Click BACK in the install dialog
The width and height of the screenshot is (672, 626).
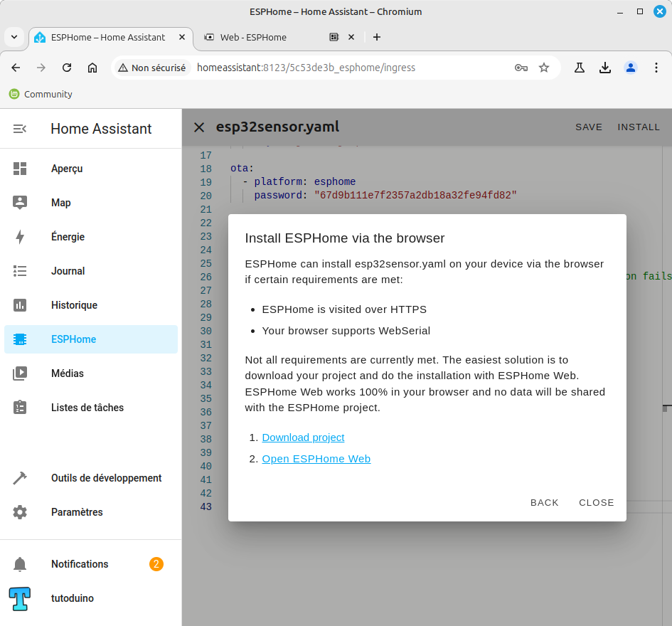(544, 502)
